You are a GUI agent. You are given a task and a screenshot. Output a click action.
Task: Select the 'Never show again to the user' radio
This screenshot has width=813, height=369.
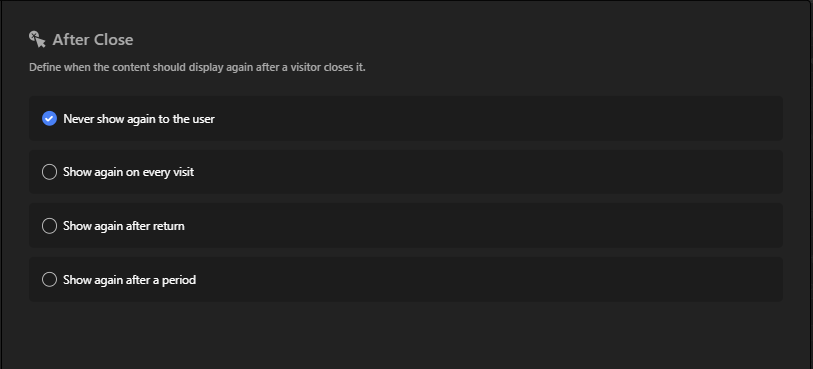[x=49, y=119]
